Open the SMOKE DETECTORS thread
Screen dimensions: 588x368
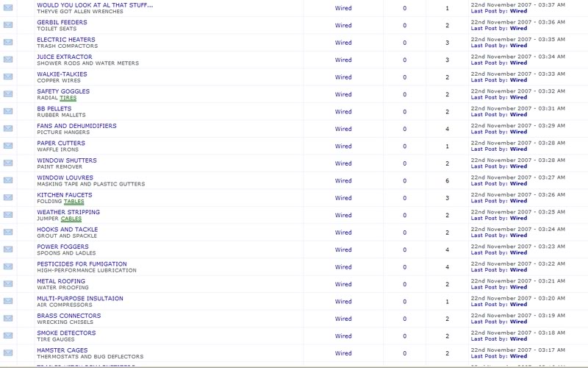pyautogui.click(x=66, y=333)
